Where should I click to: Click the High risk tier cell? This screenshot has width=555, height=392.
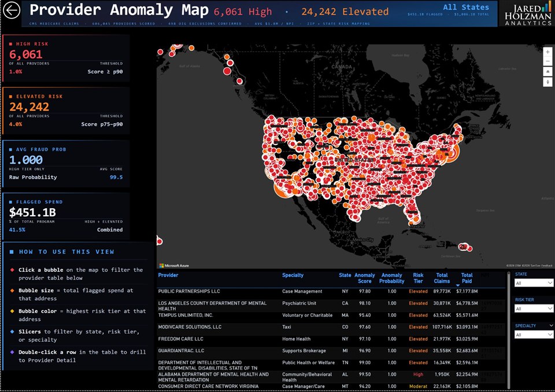click(x=418, y=374)
